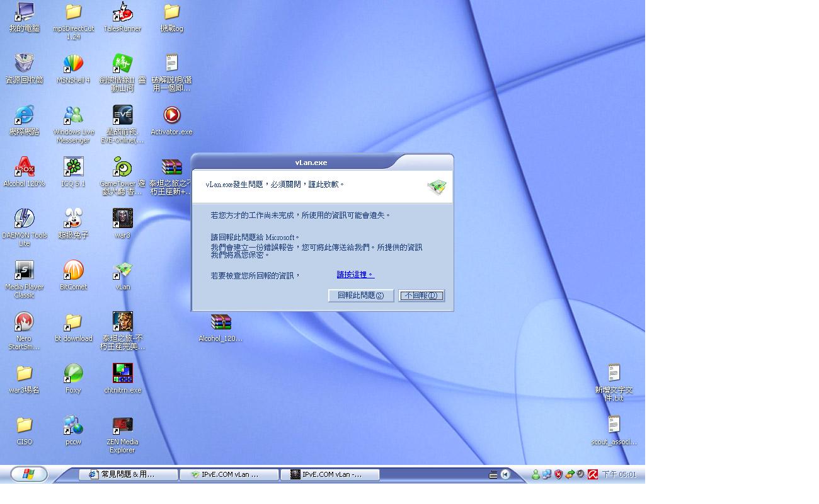Screen dimensions: 819x504
Task: Click the red security shield tray icon
Action: [558, 474]
